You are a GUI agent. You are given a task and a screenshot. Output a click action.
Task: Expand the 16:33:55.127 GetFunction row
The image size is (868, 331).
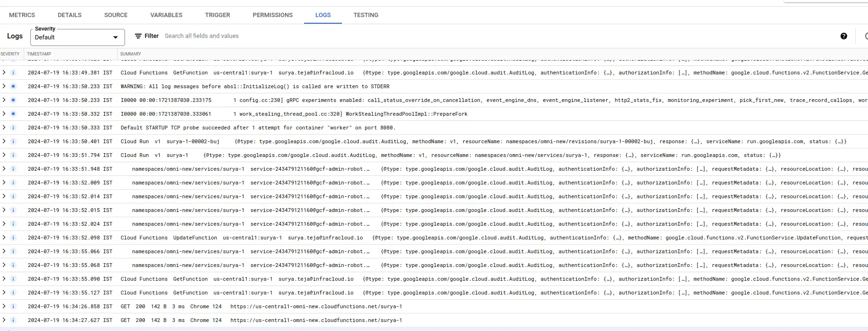tap(4, 293)
